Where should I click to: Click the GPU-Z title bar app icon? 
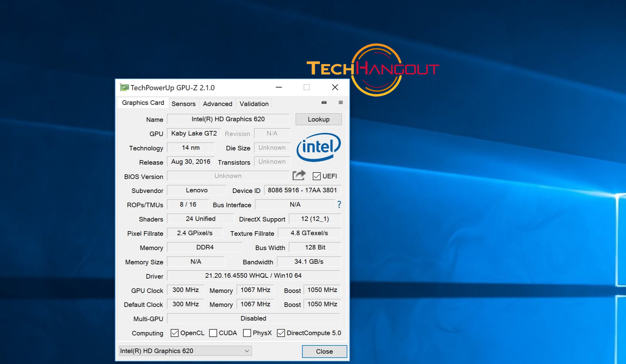124,88
